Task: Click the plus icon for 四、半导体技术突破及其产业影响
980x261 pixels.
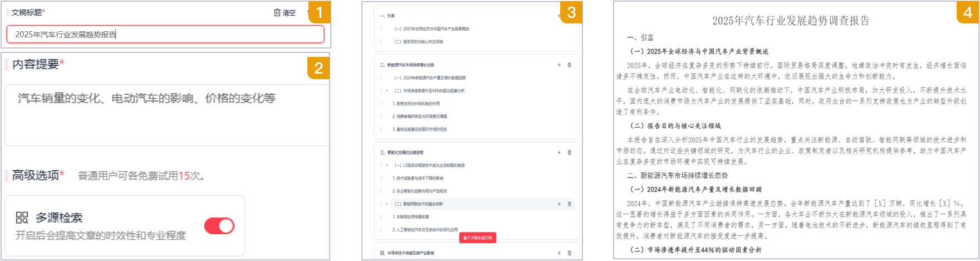Action: (559, 253)
